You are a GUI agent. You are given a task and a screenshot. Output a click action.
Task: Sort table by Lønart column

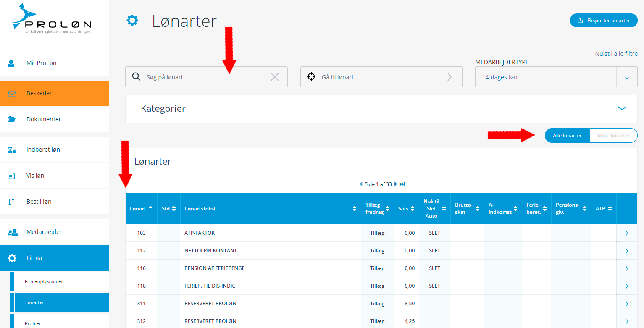tap(141, 209)
